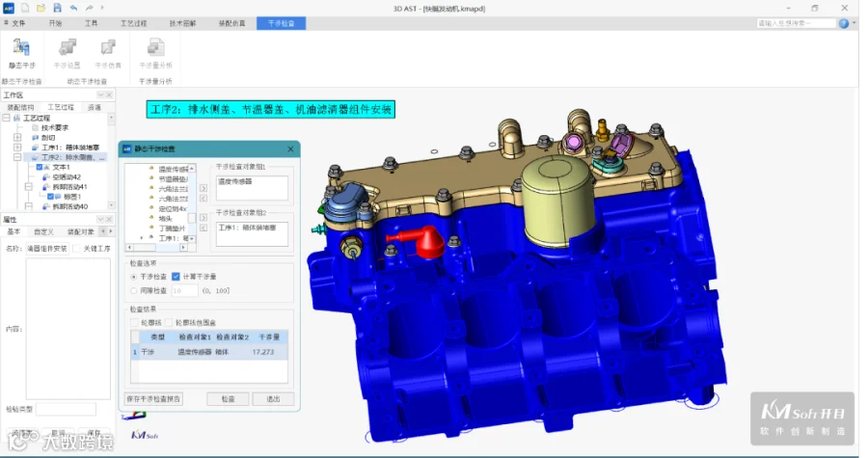Click the 保存干涉检查报告 button

click(154, 399)
